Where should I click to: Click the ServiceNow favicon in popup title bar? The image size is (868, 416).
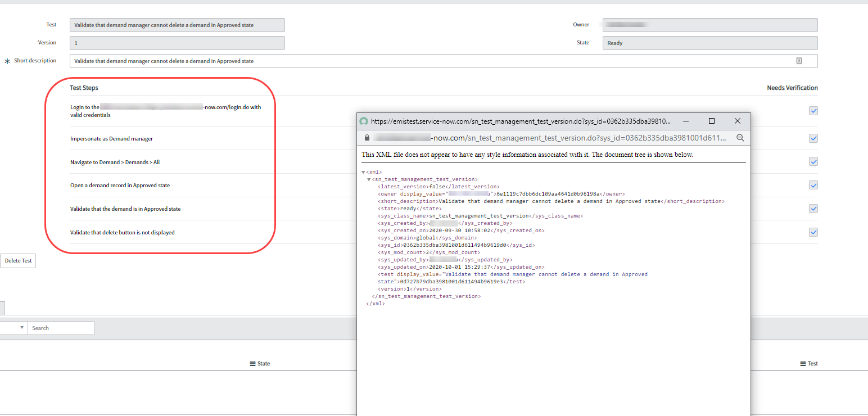coord(364,121)
